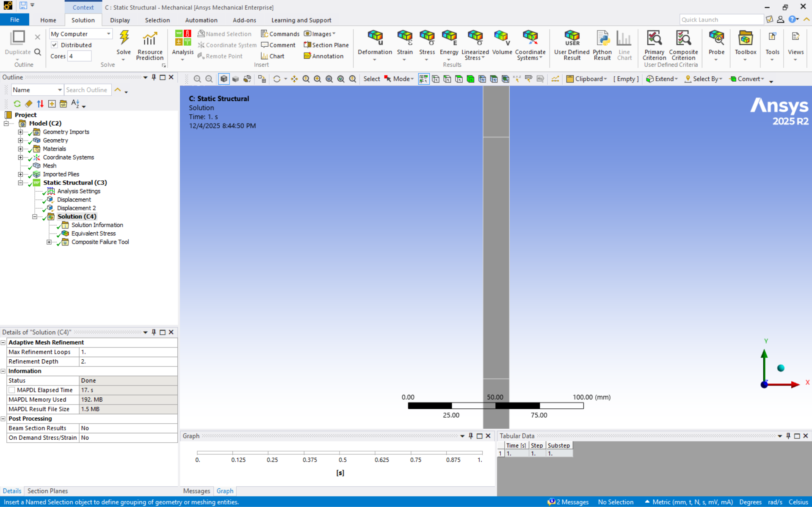This screenshot has width=812, height=507.
Task: Uncheck the Distributed checkbox
Action: pos(55,45)
